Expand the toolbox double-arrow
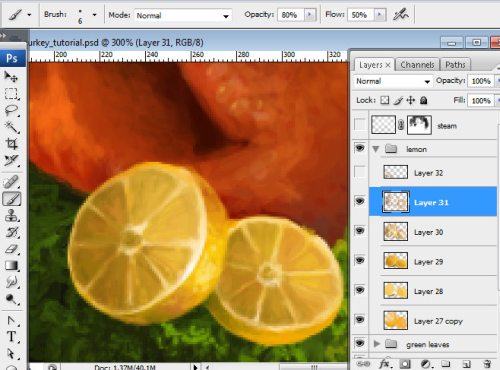The image size is (500, 370). click(3, 36)
